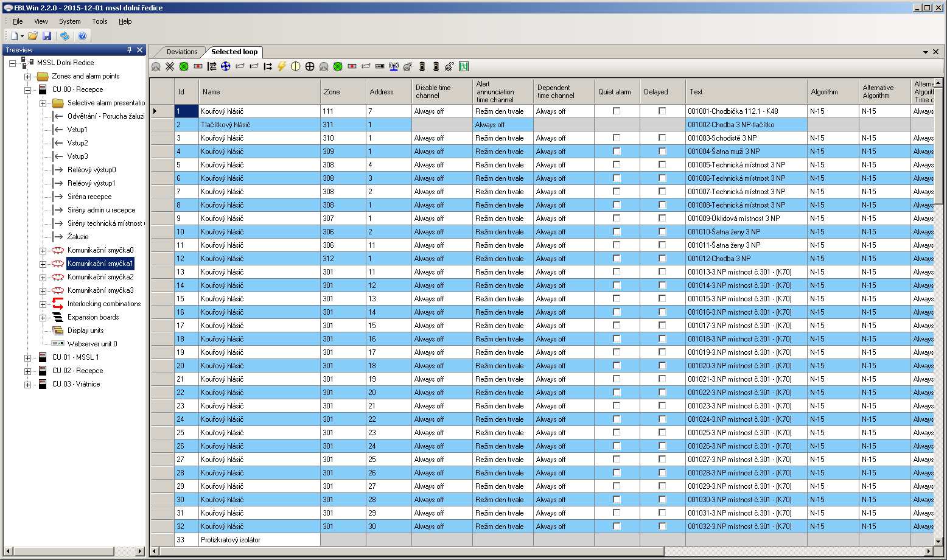Screen dimensions: 947x560
Task: Click the pale yellow split circle icon
Action: [296, 66]
